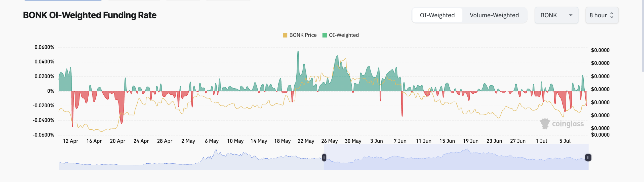Click the yellow BONK Price legend swatch
Image resolution: width=644 pixels, height=182 pixels.
coord(285,35)
